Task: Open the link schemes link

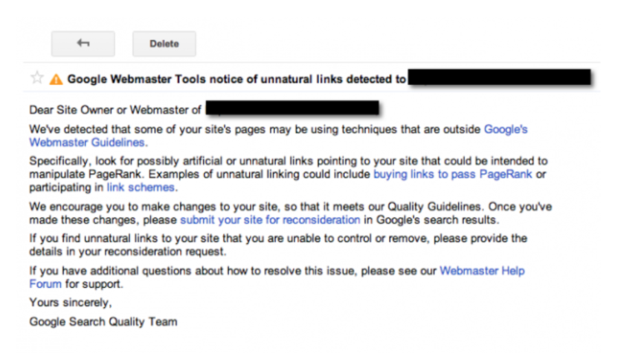Action: tap(141, 187)
